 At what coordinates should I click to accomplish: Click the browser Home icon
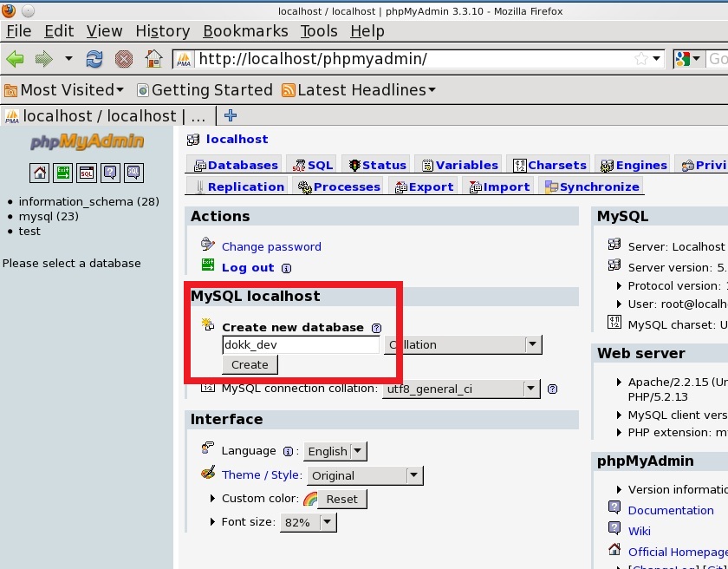153,59
